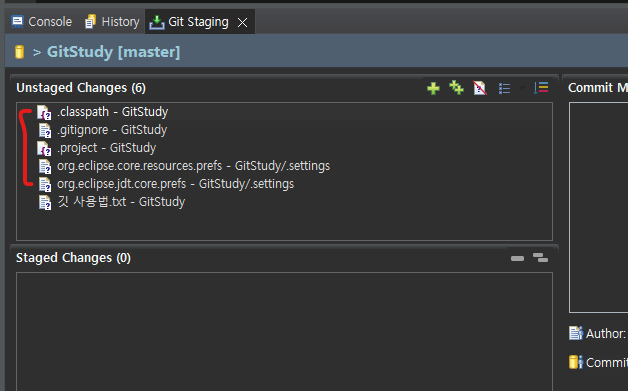The image size is (628, 391).
Task: Click into the Commit Message text area
Action: (599, 207)
